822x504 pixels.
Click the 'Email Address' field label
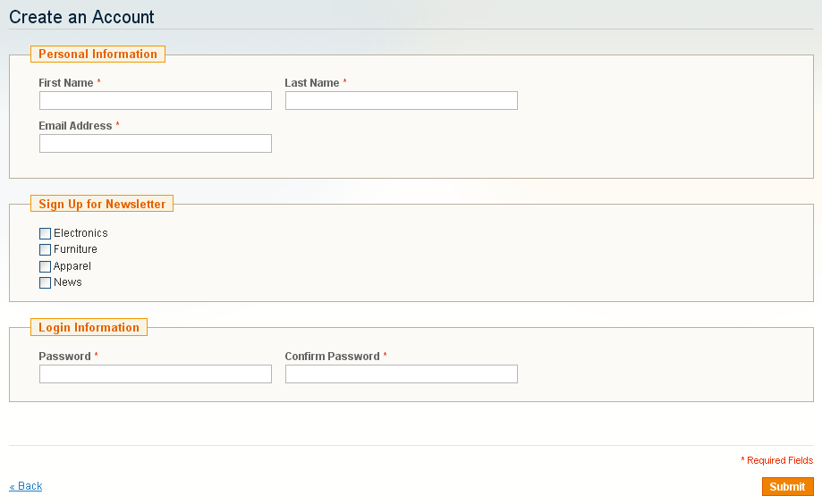[x=75, y=126]
